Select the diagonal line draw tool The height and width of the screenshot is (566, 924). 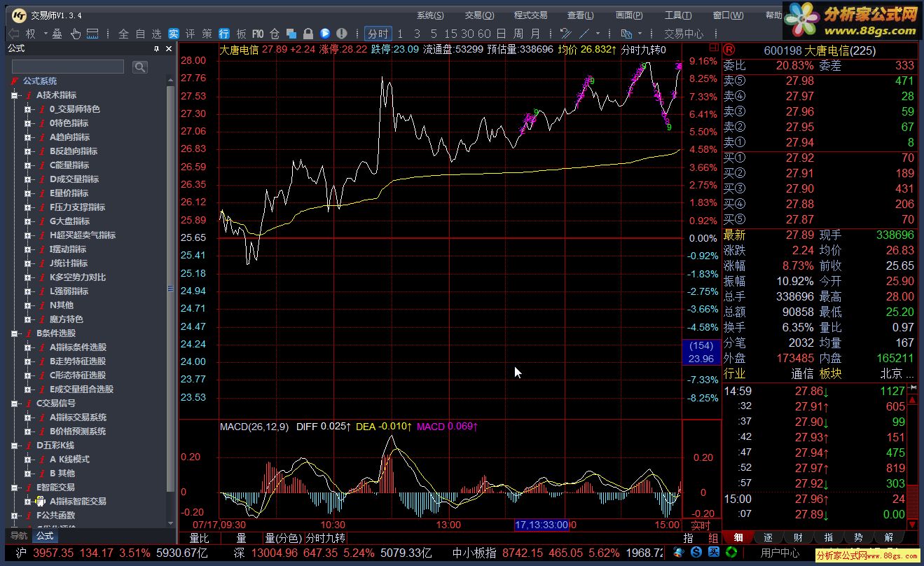(584, 34)
